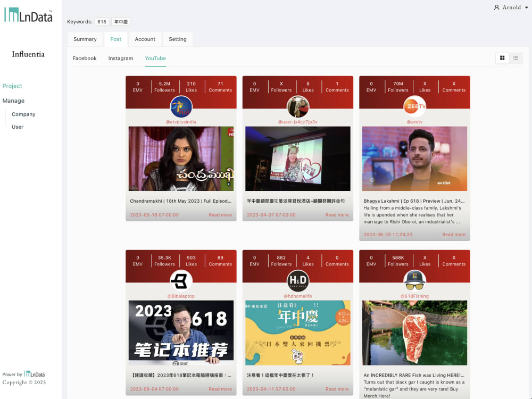Open the Bhagya Lakshmi video thumbnail
The image size is (532, 399).
point(414,159)
